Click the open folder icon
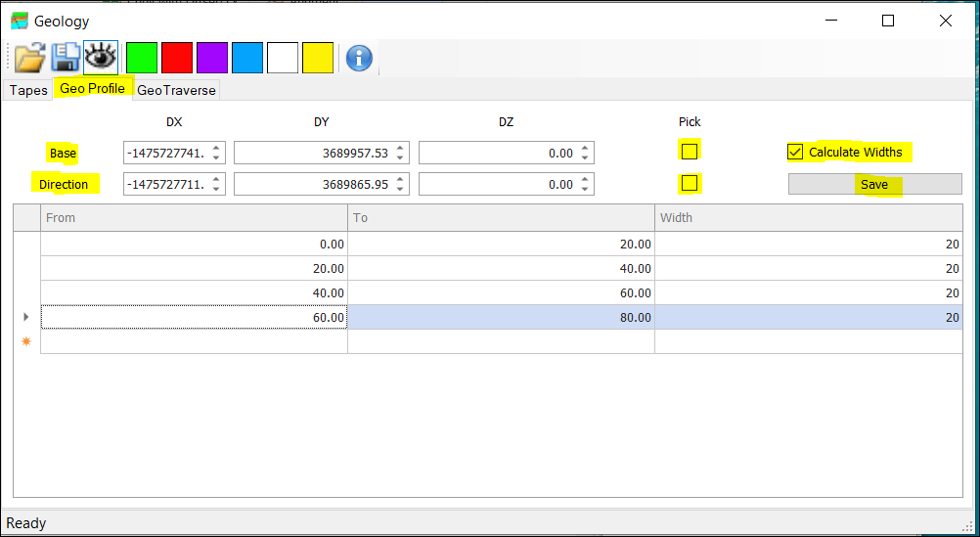980x537 pixels. (x=30, y=58)
